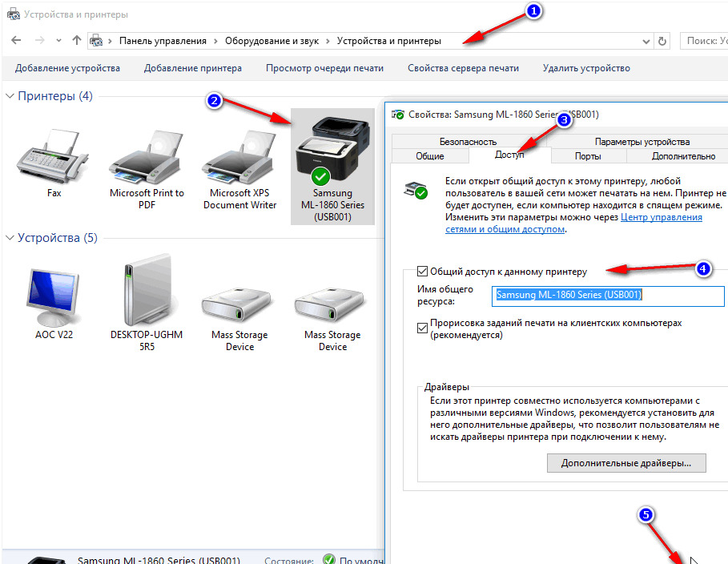Viewport: 728px width, 564px height.
Task: Click the Устройства и принтеры breadcrumb
Action: (x=389, y=41)
